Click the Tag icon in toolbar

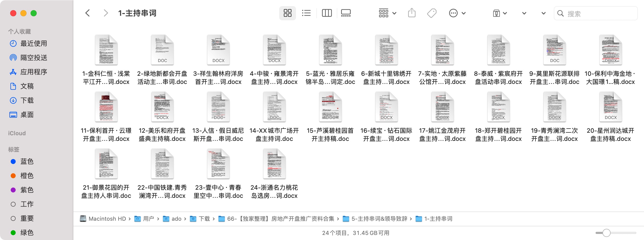432,13
